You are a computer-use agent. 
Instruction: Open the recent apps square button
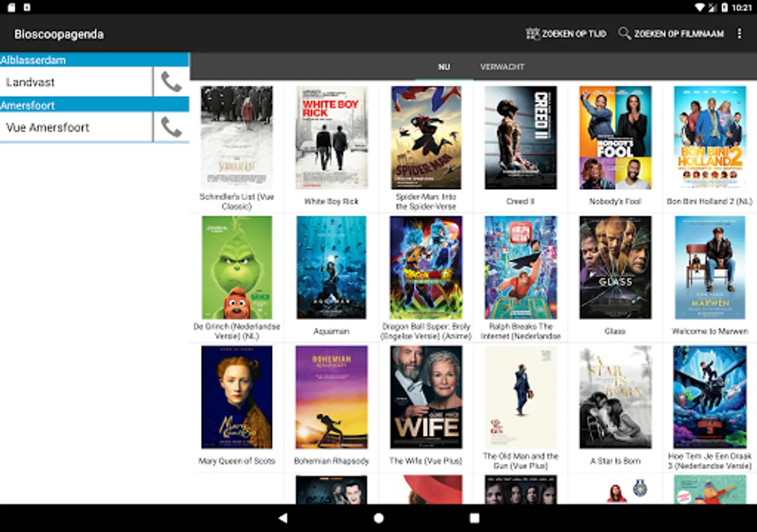(474, 518)
